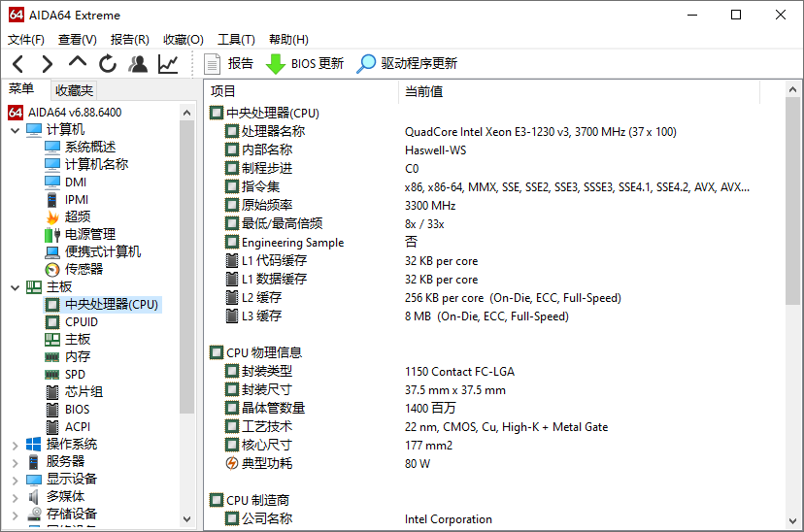Viewport: 804px width, 532px height.
Task: Select 系统概述 in the tree
Action: coord(81,148)
